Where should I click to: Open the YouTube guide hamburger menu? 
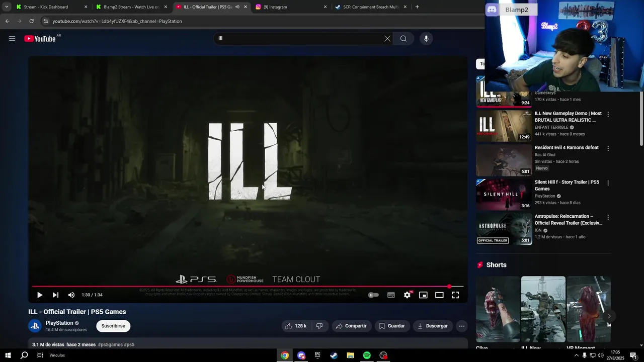[x=12, y=38]
